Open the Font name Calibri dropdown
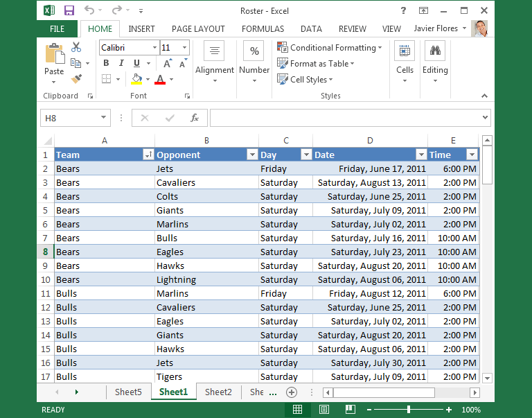532x418 pixels. [x=154, y=48]
